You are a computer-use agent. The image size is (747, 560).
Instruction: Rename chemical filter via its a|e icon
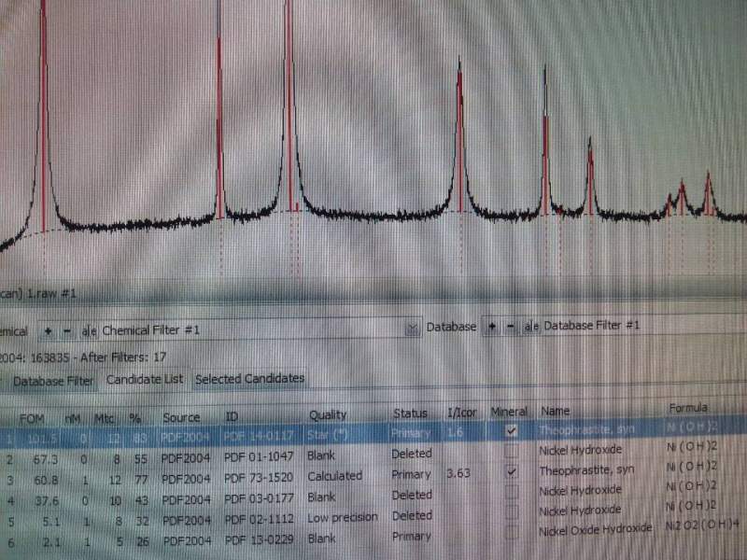(x=88, y=331)
